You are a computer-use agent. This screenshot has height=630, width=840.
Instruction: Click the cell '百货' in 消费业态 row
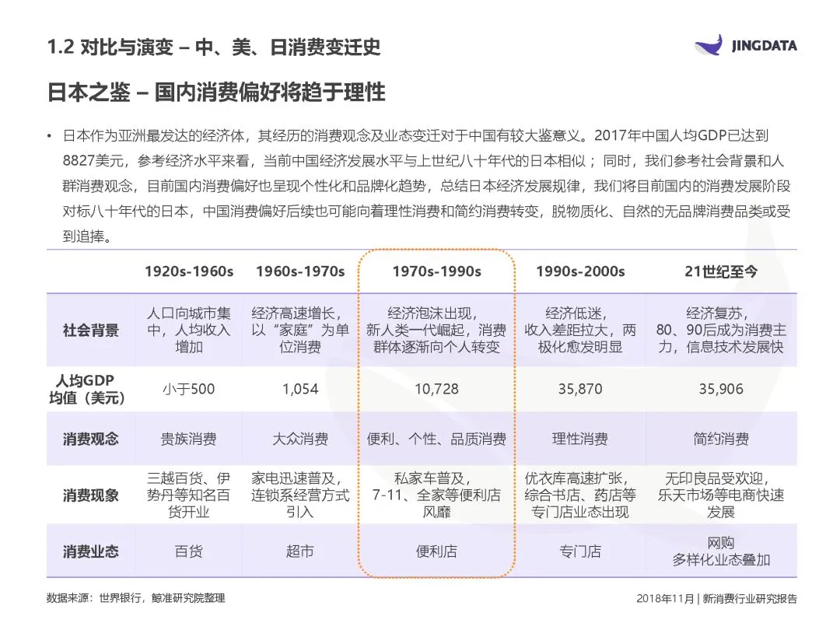[x=188, y=551]
